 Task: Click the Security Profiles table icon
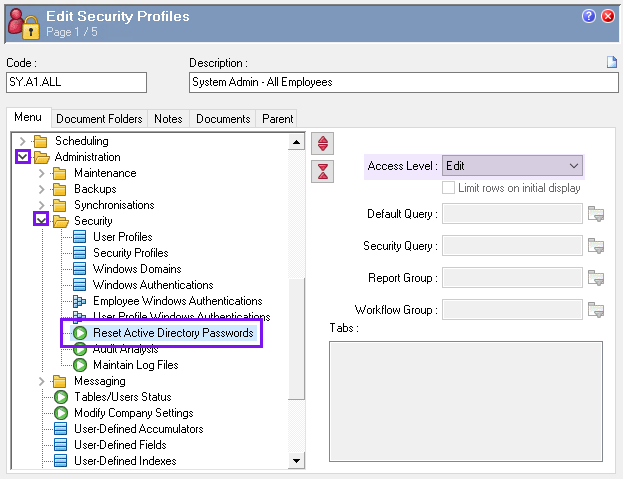pos(79,253)
